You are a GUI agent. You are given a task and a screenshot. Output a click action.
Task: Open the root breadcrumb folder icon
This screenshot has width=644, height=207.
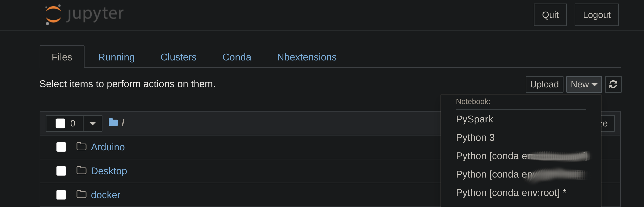coord(113,123)
